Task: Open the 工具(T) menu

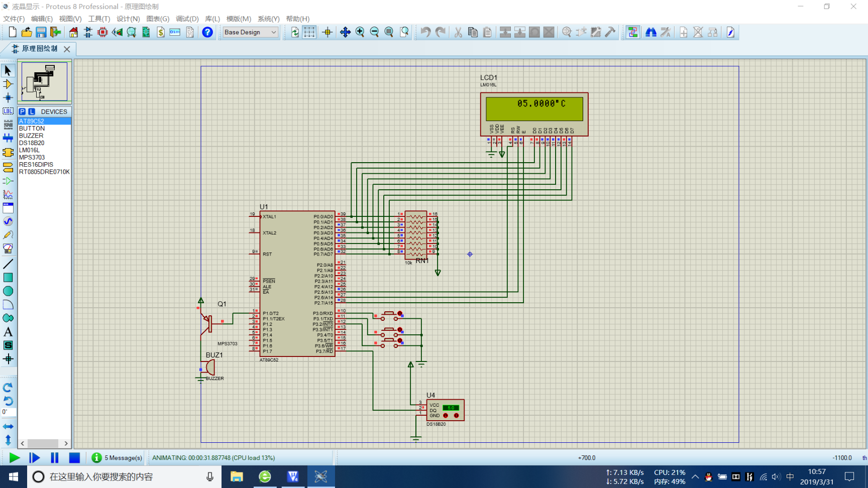Action: [x=99, y=19]
